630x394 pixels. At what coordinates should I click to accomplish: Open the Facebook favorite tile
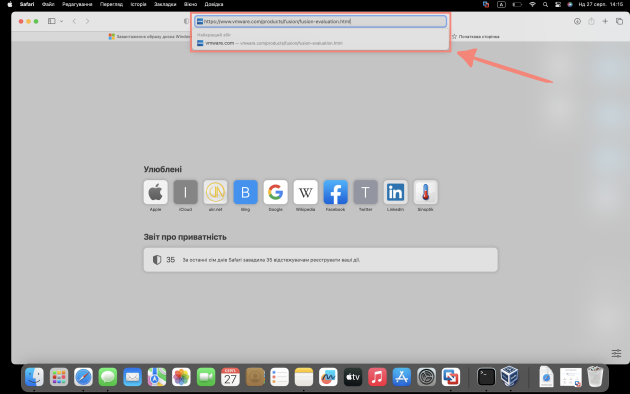point(335,192)
